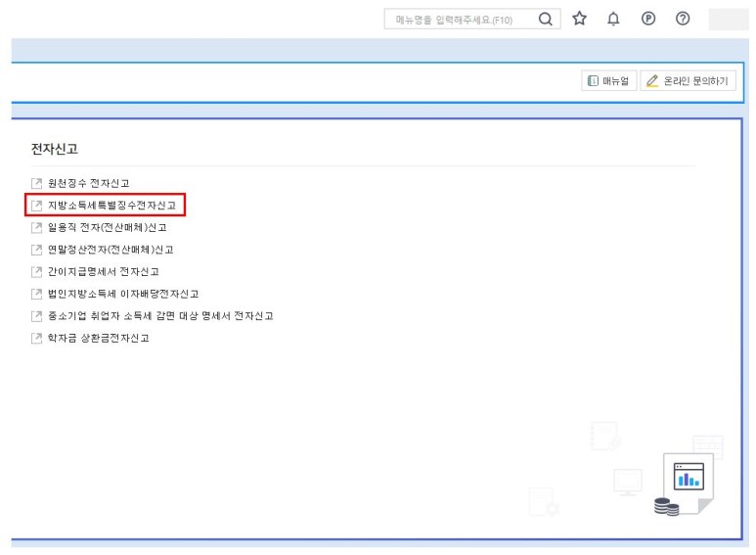Viewport: 756px width, 555px height.
Task: Click external-link icon beside 중소기업 취업자 소득세 감면
Action: coord(36,316)
